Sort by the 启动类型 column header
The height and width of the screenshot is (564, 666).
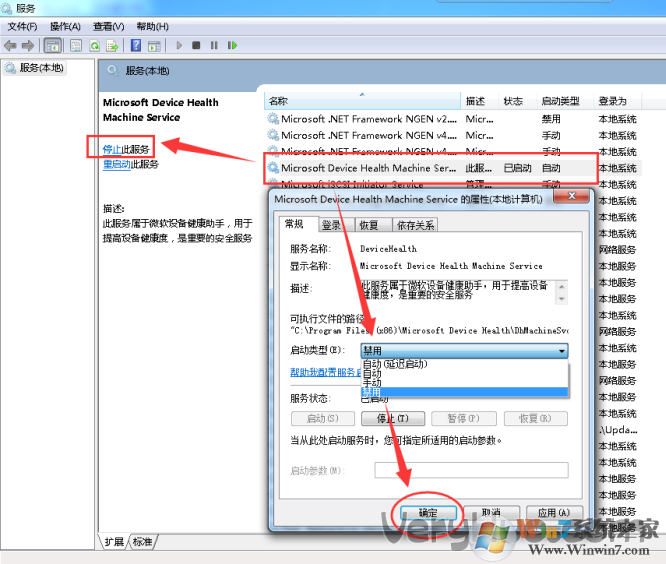[565, 101]
